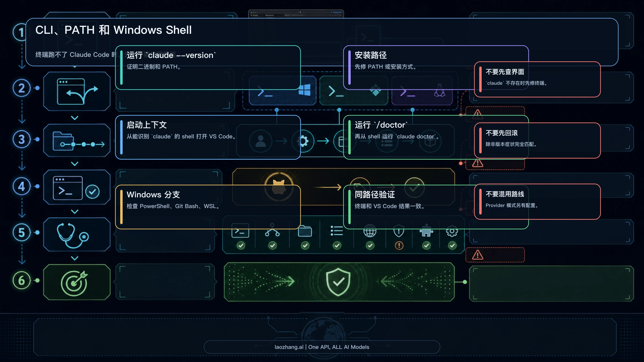The width and height of the screenshot is (644, 362).
Task: Expand the chevron below the step 2 tile
Action: tap(75, 118)
